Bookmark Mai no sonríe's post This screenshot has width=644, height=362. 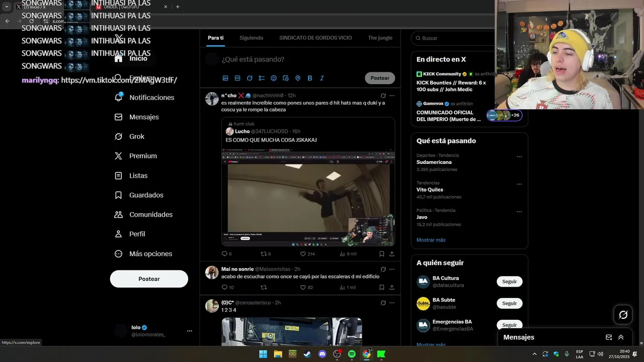point(382,288)
